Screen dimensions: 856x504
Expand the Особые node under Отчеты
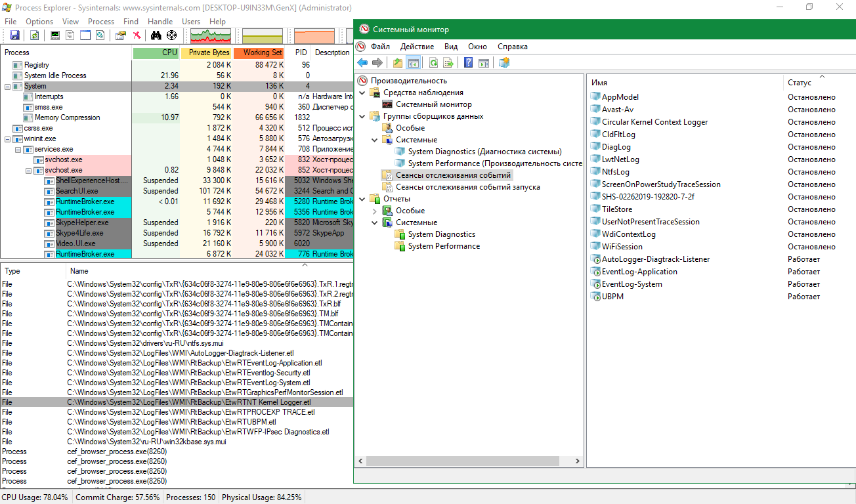[x=375, y=211]
